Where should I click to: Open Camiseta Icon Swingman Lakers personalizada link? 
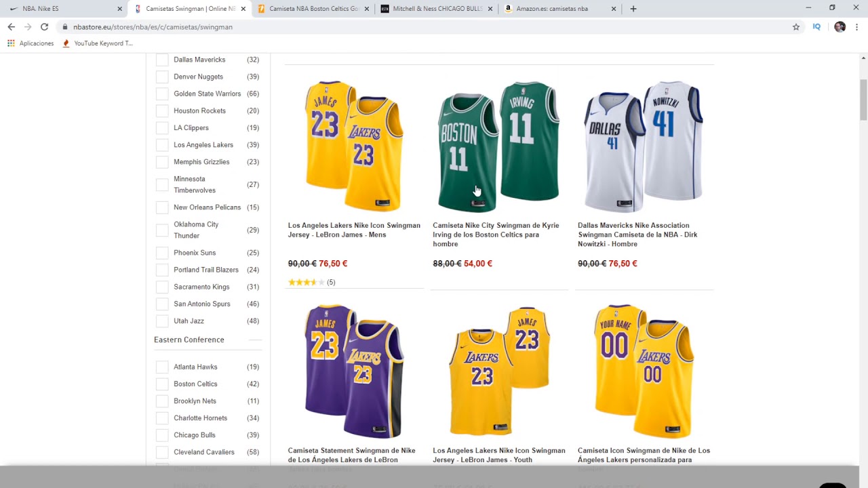644,455
